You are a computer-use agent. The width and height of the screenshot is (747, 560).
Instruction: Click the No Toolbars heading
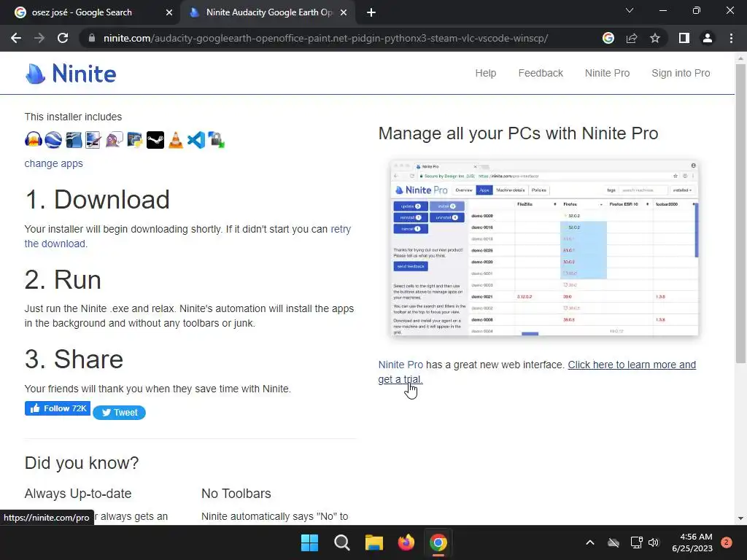pos(236,494)
